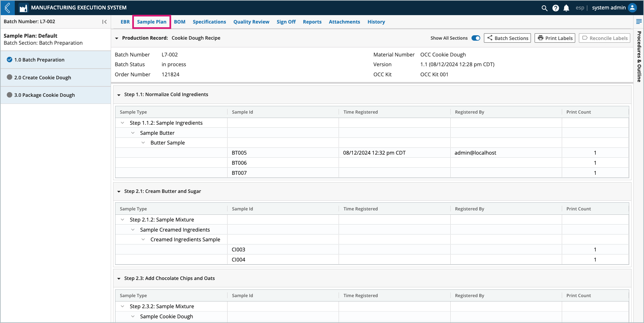This screenshot has height=323, width=644.
Task: Open the Attachments tab
Action: coord(344,22)
